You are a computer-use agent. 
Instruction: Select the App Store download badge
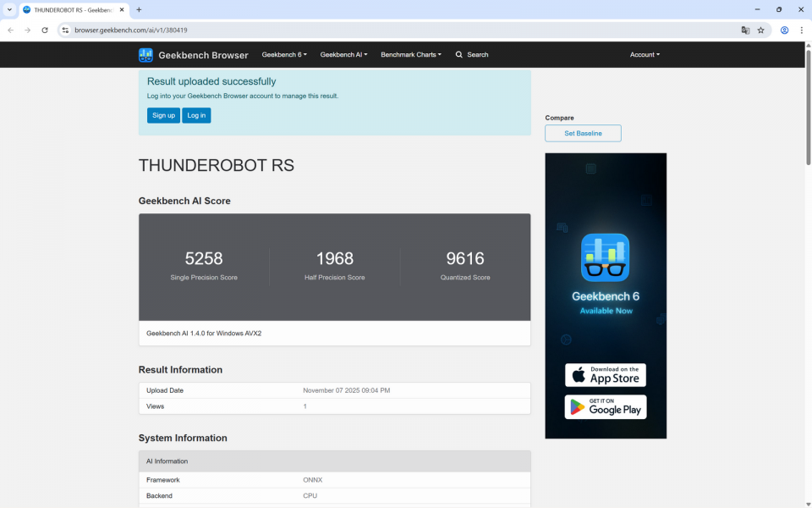click(606, 374)
